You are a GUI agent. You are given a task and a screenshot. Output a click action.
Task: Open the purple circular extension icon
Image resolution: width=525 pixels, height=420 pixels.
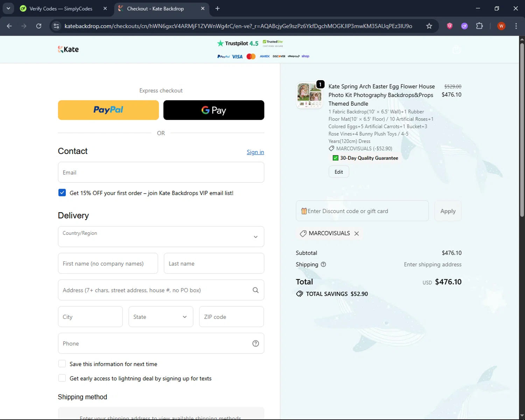(x=464, y=26)
